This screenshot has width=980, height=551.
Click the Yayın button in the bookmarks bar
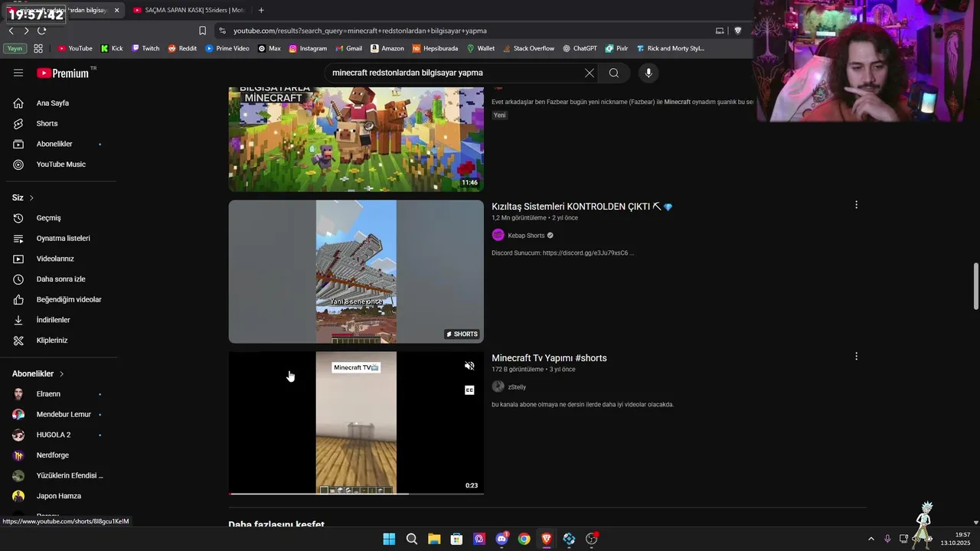(15, 48)
